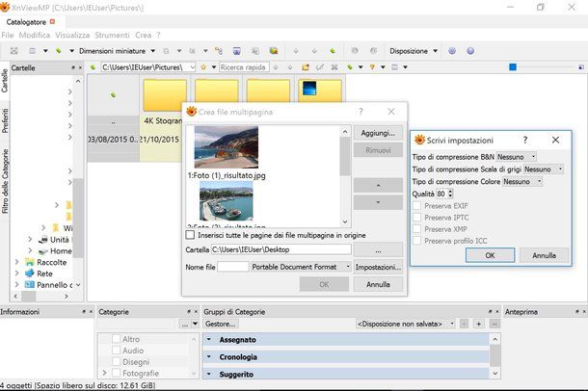
Task: Click Annulla in Scrivi impostazioni
Action: click(544, 255)
